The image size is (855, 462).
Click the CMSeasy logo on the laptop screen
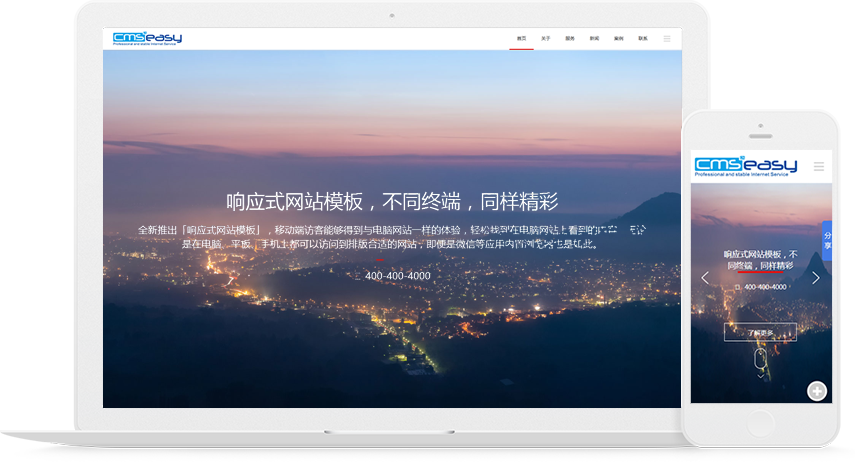[x=147, y=39]
